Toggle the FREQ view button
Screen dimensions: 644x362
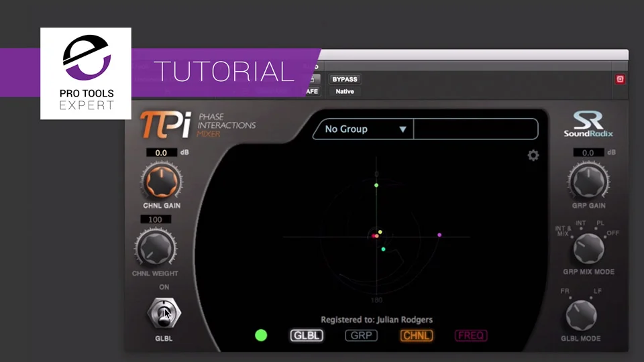(471, 335)
